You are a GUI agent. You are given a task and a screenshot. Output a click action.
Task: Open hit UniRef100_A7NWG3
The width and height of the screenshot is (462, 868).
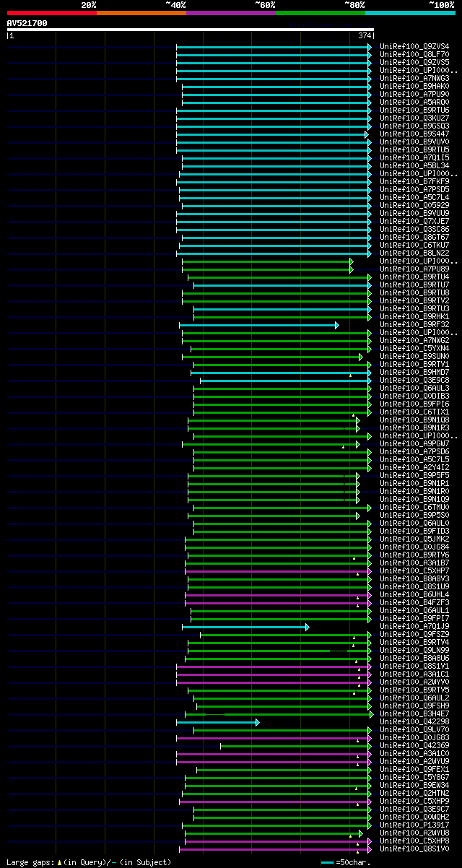414,78
